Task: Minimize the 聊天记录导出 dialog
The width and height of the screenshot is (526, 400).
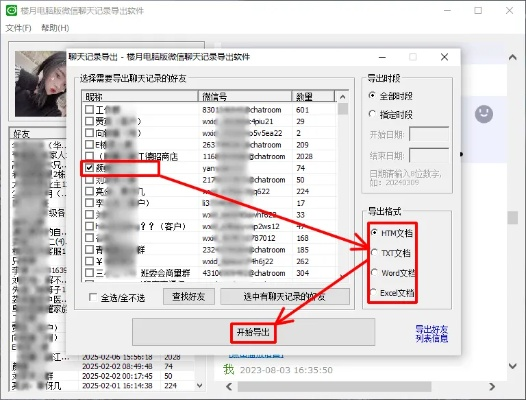Action: coord(382,57)
